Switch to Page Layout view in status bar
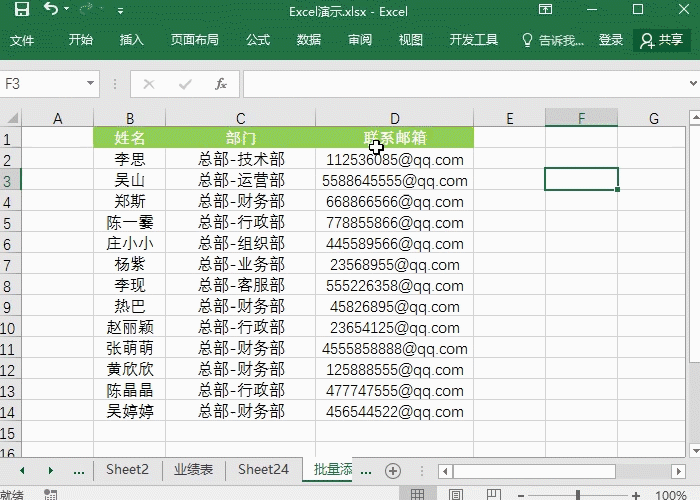The image size is (700, 500). pos(455,494)
